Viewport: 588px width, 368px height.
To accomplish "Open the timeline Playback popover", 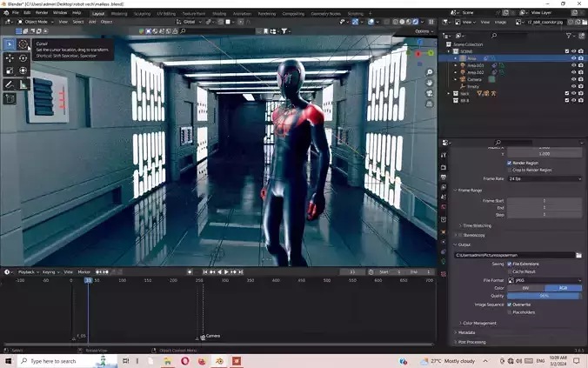I will click(x=28, y=272).
